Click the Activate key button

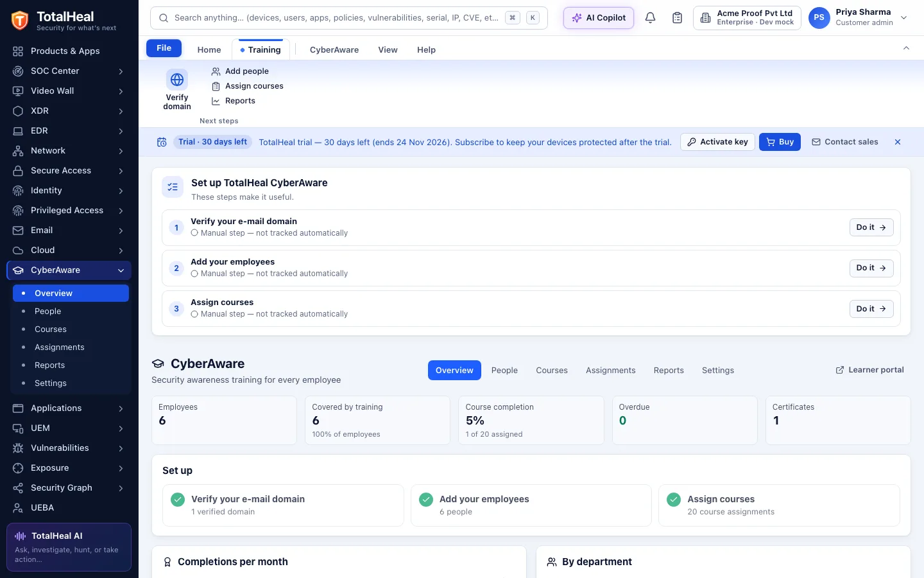[x=717, y=142]
